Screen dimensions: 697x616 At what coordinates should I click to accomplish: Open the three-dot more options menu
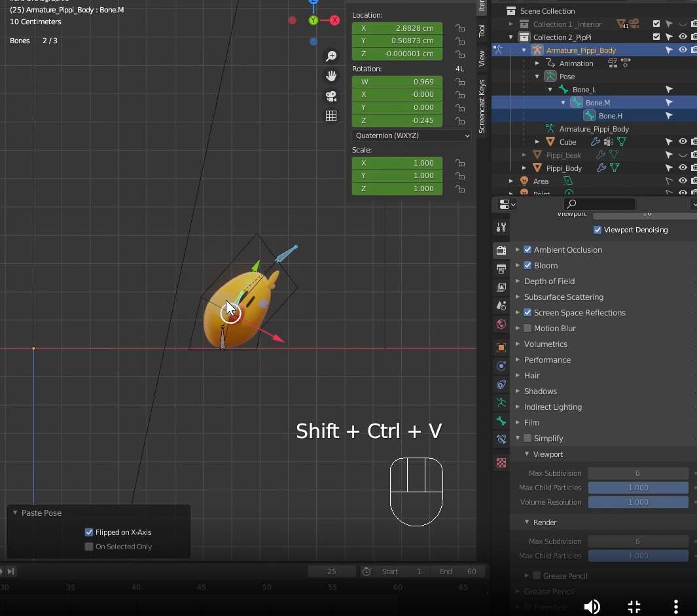(x=675, y=606)
